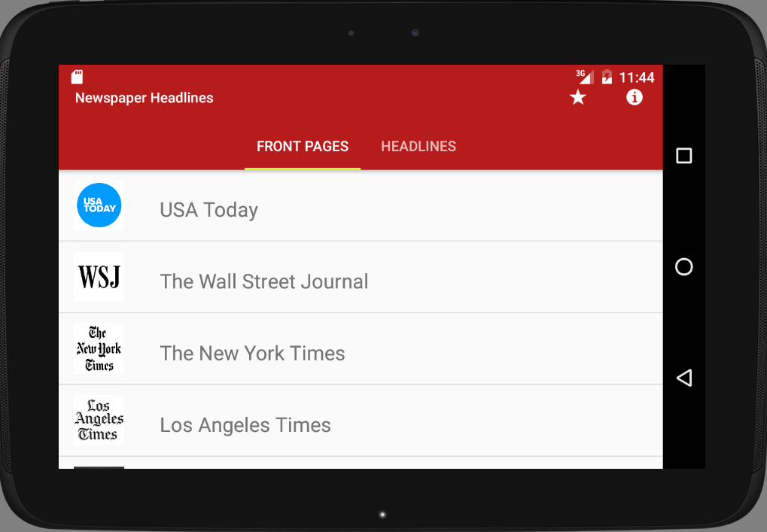Tap the USA Today logo

click(99, 205)
